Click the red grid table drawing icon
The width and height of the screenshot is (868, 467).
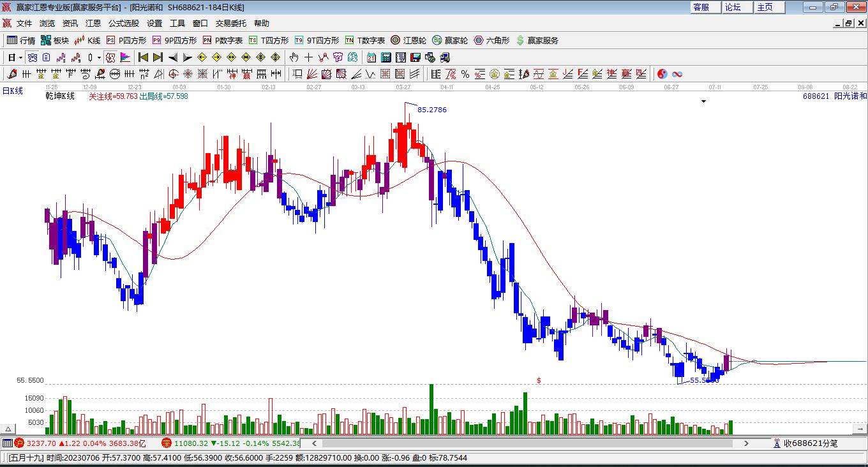coord(385,74)
